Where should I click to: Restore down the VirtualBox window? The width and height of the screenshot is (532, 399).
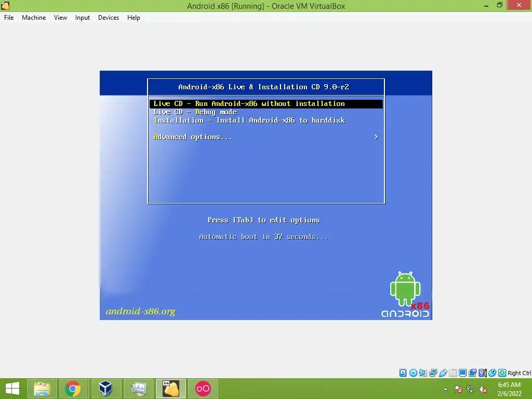tap(499, 5)
